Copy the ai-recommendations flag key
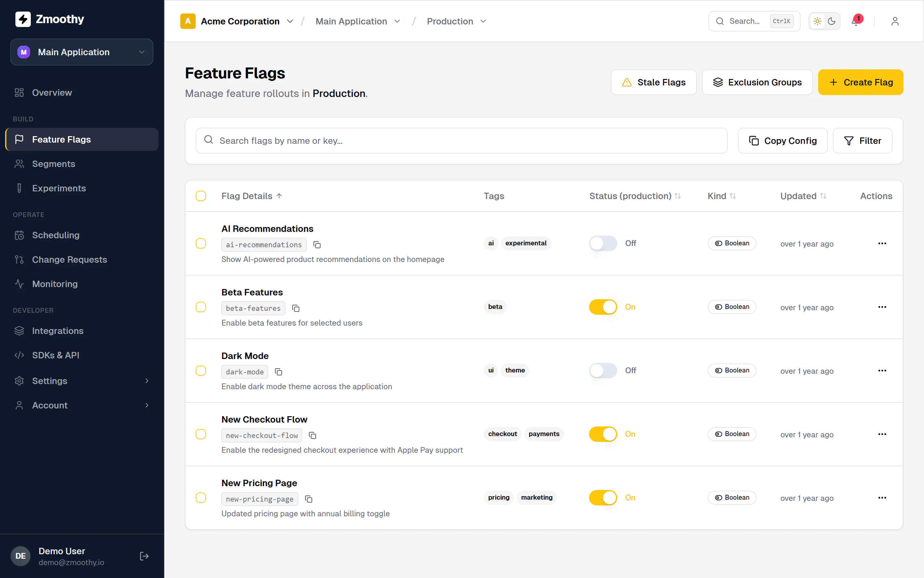 [317, 245]
